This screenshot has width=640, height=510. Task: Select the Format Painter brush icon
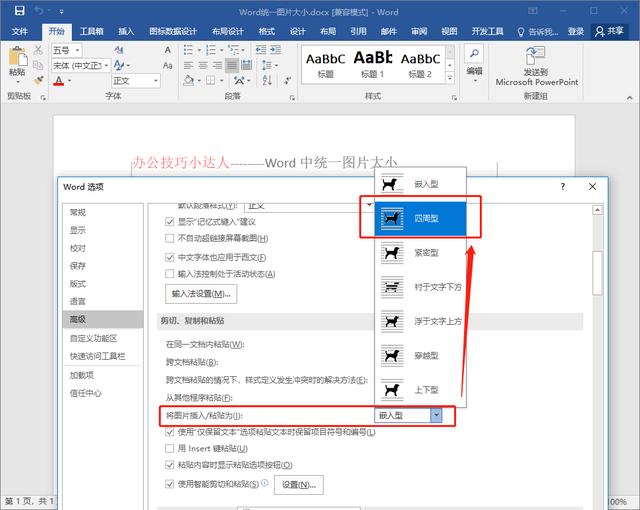tap(38, 80)
